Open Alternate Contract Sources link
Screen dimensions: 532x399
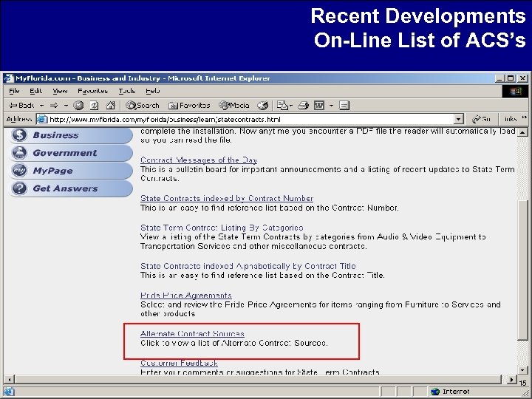pos(192,334)
